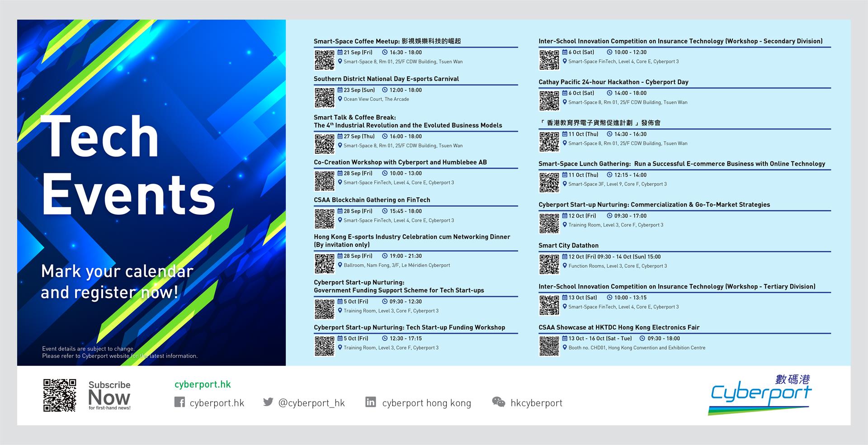This screenshot has height=445, width=868.
Task: Click QR code for E-sports Networking Dinner
Action: 325,263
